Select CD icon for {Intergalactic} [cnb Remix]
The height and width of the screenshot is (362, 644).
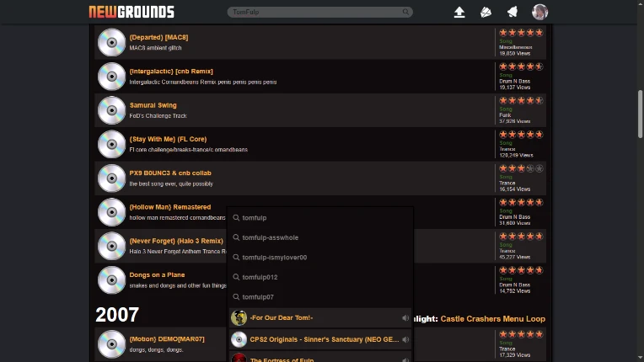[x=111, y=77]
